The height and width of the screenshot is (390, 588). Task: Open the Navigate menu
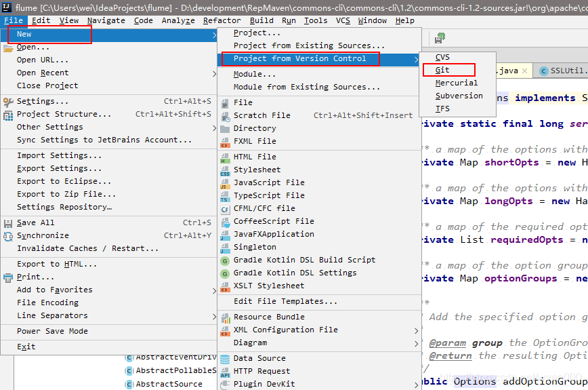tap(106, 20)
